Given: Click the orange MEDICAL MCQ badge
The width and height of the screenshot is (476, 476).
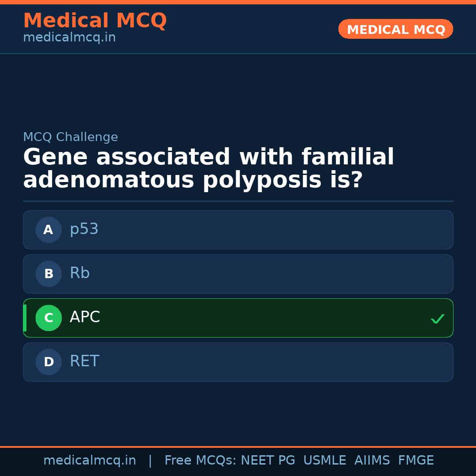Looking at the screenshot, I should (x=395, y=29).
